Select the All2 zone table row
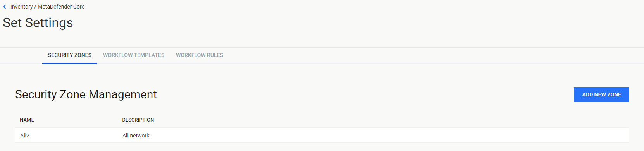 coord(322,135)
